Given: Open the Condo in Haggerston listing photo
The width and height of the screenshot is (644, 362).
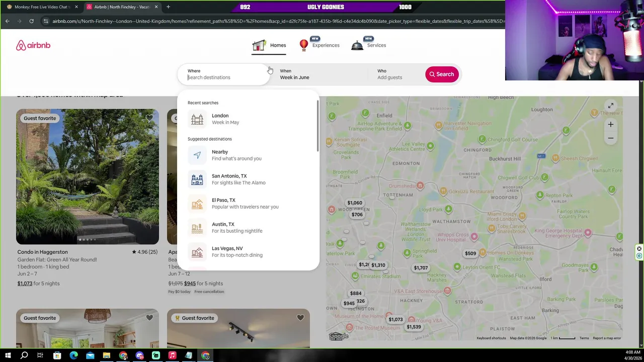Looking at the screenshot, I should click(x=88, y=176).
